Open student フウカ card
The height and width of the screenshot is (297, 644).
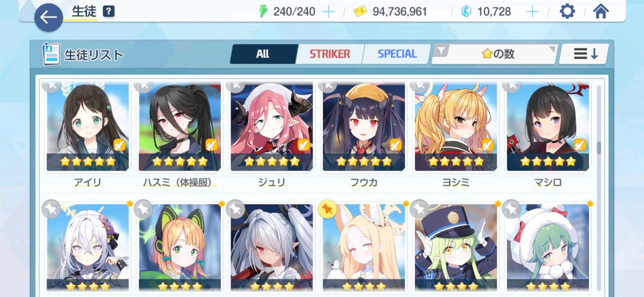coord(363,127)
